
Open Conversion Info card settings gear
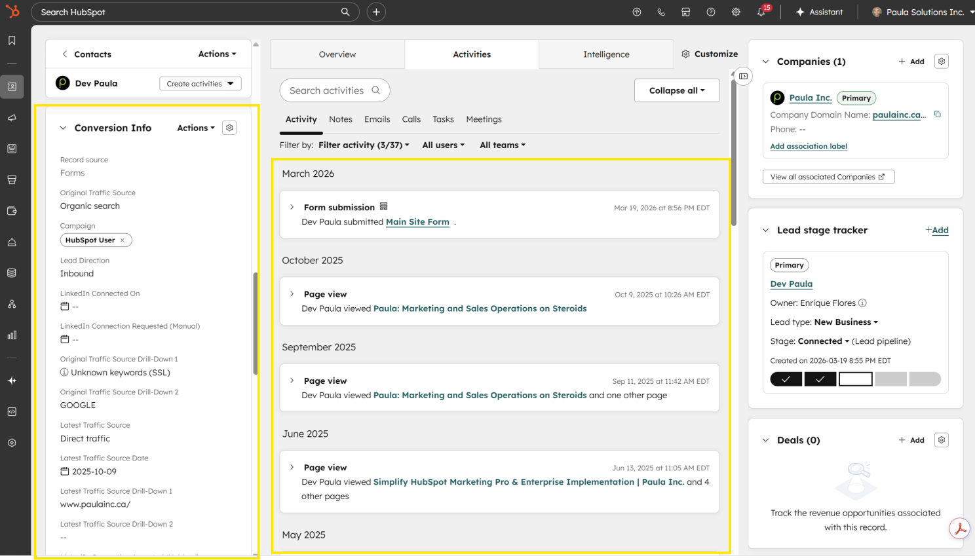click(229, 128)
